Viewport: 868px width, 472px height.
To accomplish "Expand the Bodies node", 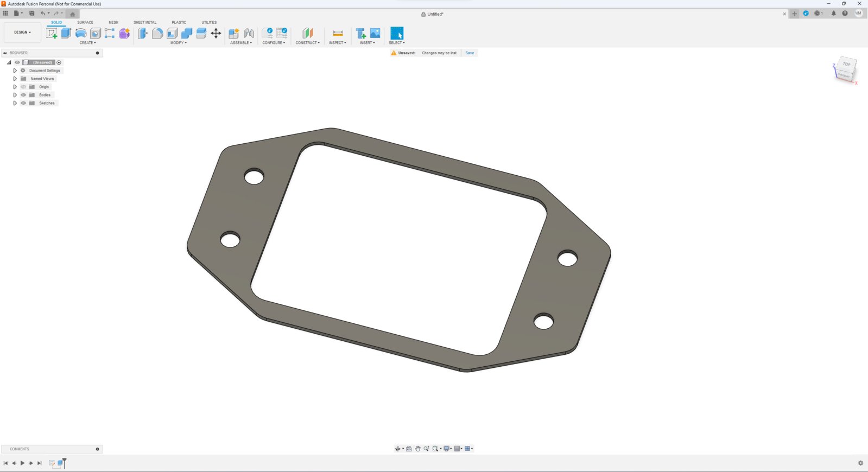I will tap(15, 95).
